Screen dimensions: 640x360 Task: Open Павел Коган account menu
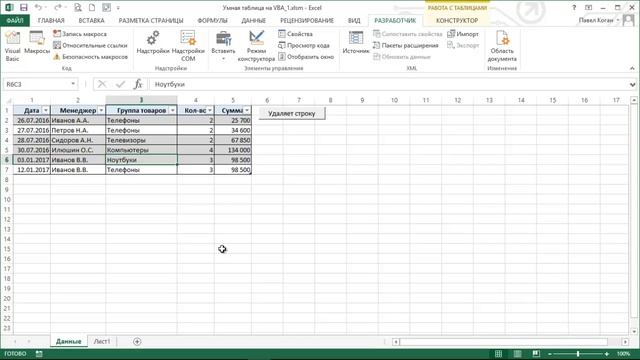point(598,20)
